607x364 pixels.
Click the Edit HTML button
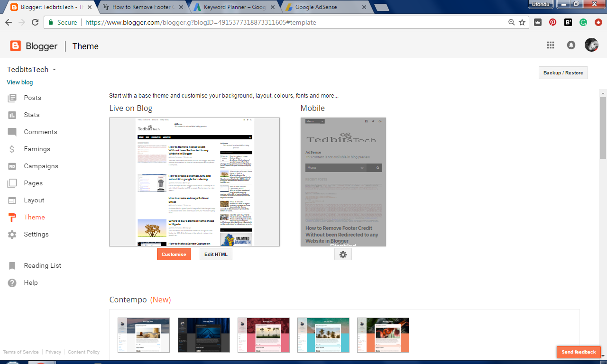pyautogui.click(x=216, y=255)
